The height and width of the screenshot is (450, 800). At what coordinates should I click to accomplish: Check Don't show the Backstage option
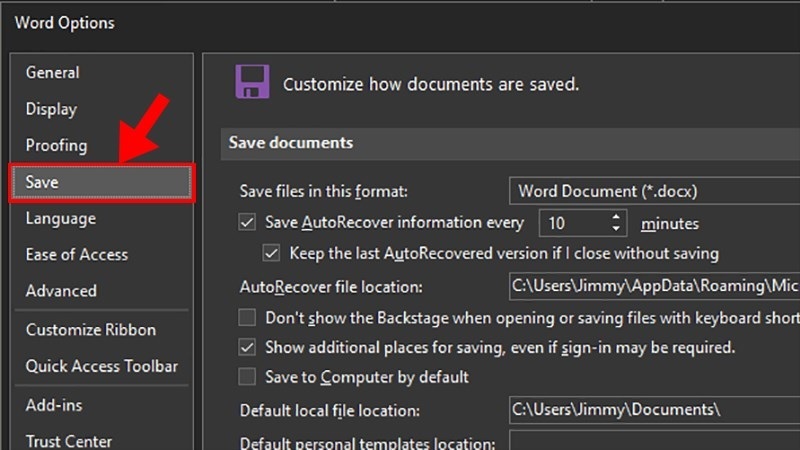coord(247,318)
